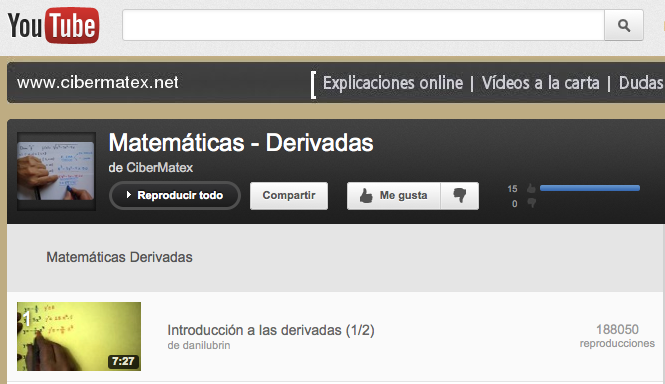The image size is (665, 384).
Task: Click the thumbs-down dislike button
Action: (460, 196)
